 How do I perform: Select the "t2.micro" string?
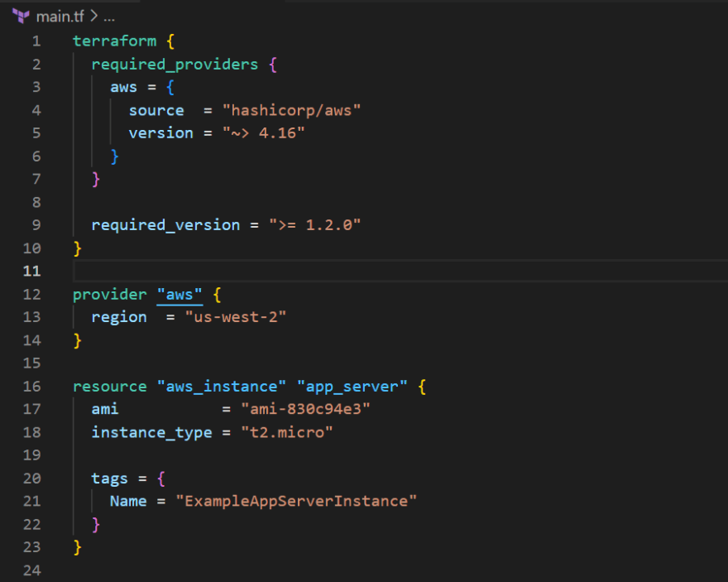click(287, 432)
